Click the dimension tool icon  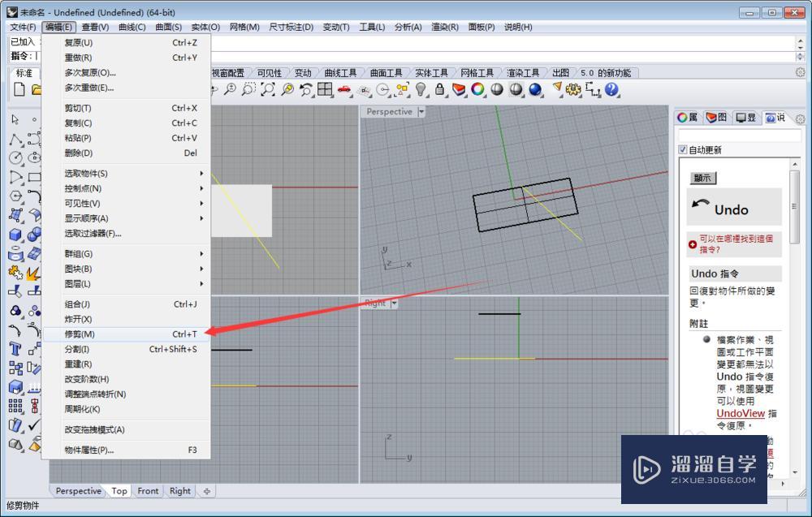[x=593, y=89]
